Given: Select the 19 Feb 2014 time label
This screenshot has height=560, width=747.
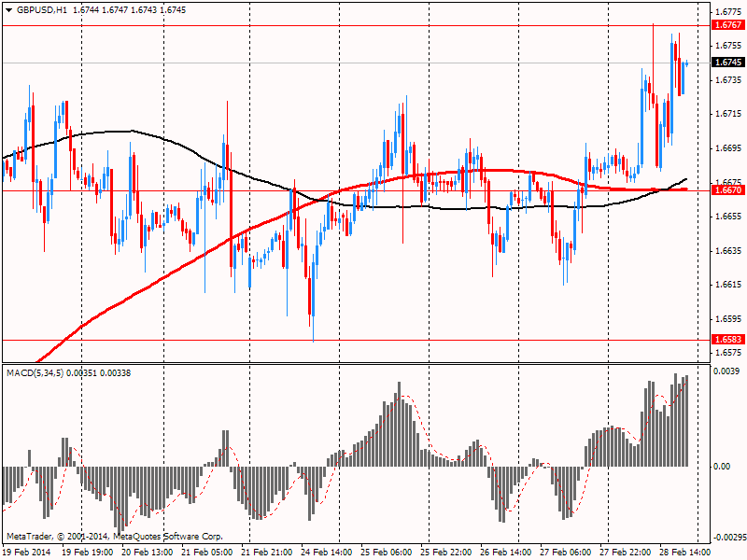Looking at the screenshot, I should [x=27, y=553].
